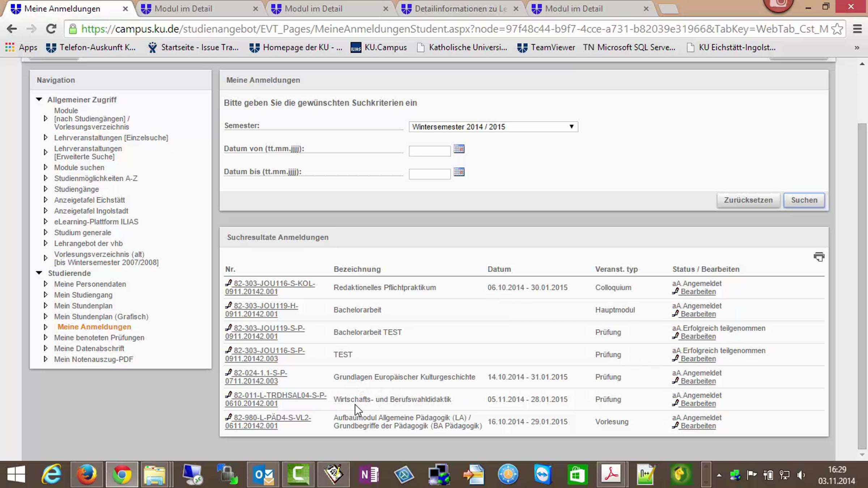
Task: Open Mein Notenauszug-PDF
Action: 94,359
